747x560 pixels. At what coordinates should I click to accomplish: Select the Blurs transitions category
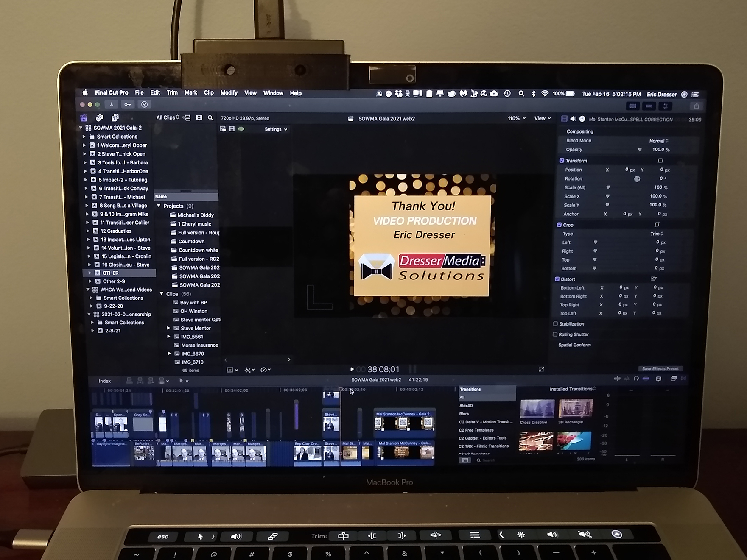[x=464, y=414]
